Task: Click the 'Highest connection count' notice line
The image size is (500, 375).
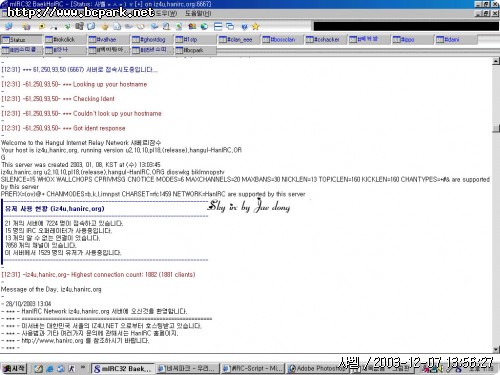Action: (98, 275)
